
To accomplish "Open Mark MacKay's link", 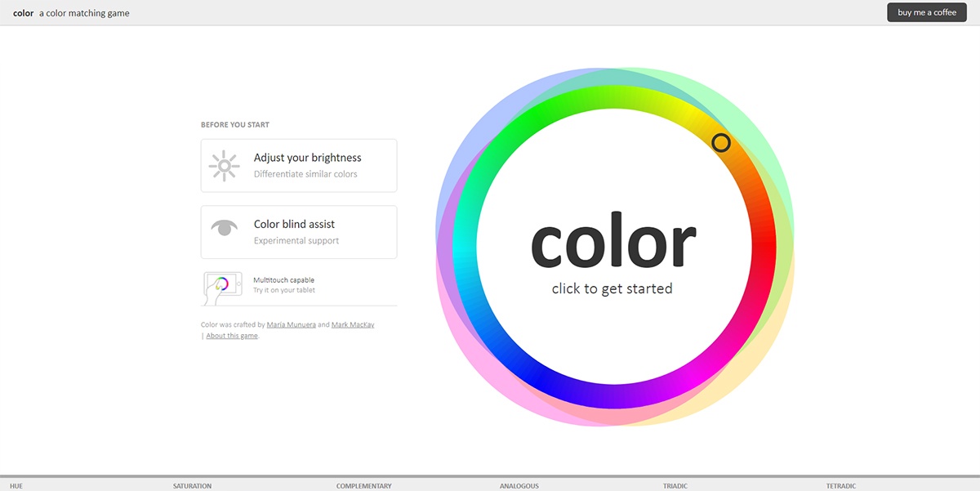I will (x=353, y=324).
